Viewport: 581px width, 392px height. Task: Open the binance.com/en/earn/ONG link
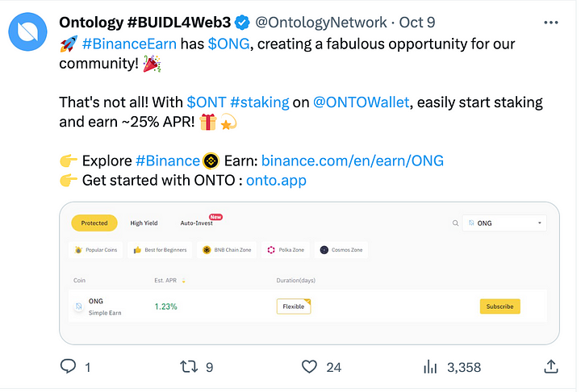tap(353, 161)
